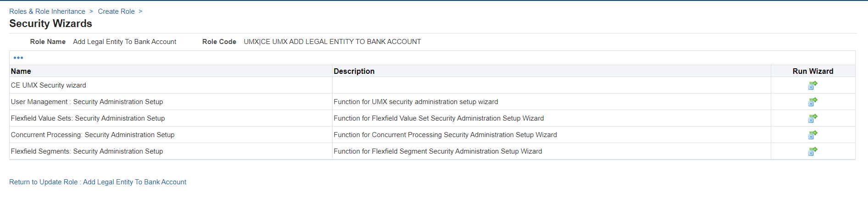Sort by the Name column header
Viewport: 868px width, 221px height.
(21, 71)
